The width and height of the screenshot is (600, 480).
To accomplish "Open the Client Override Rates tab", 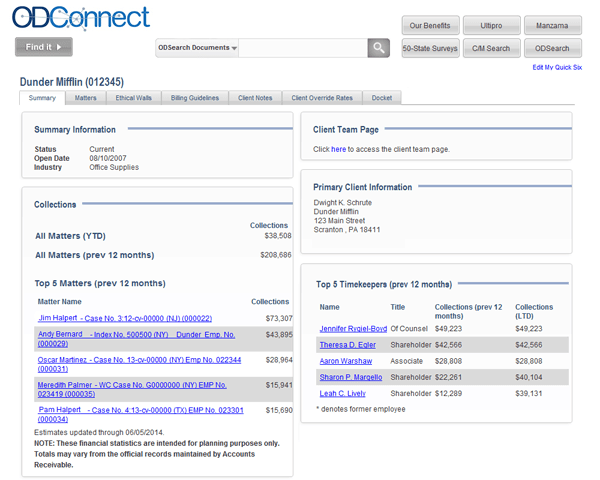I will tap(322, 98).
